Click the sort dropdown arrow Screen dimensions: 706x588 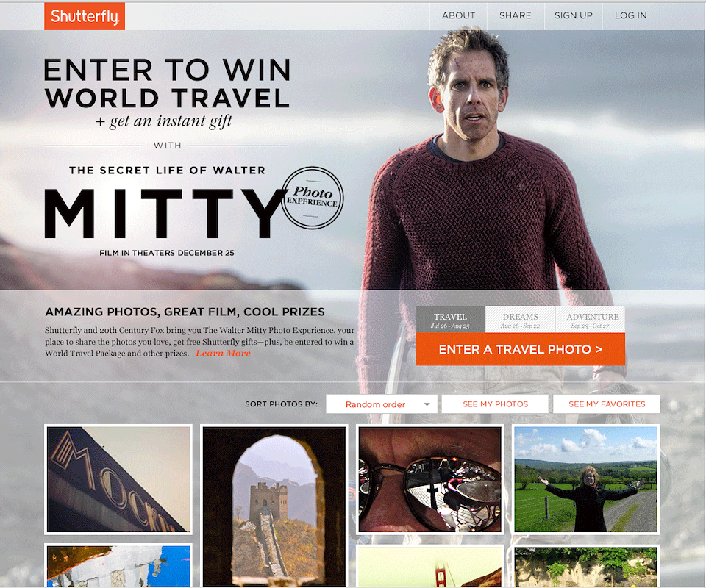(427, 404)
